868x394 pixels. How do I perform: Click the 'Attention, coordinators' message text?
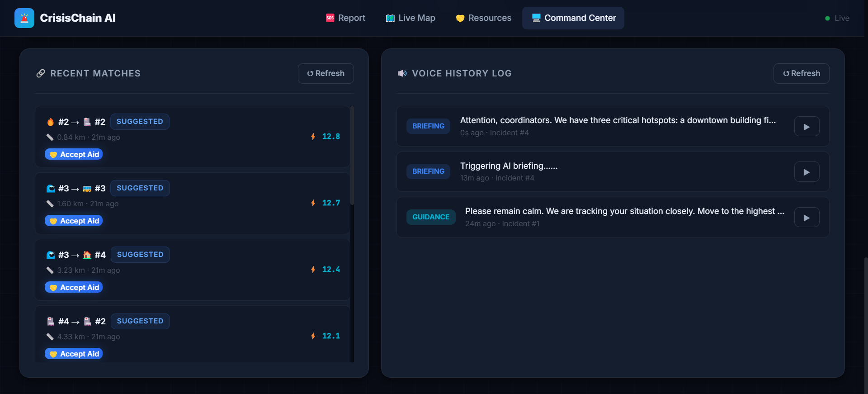coord(618,120)
